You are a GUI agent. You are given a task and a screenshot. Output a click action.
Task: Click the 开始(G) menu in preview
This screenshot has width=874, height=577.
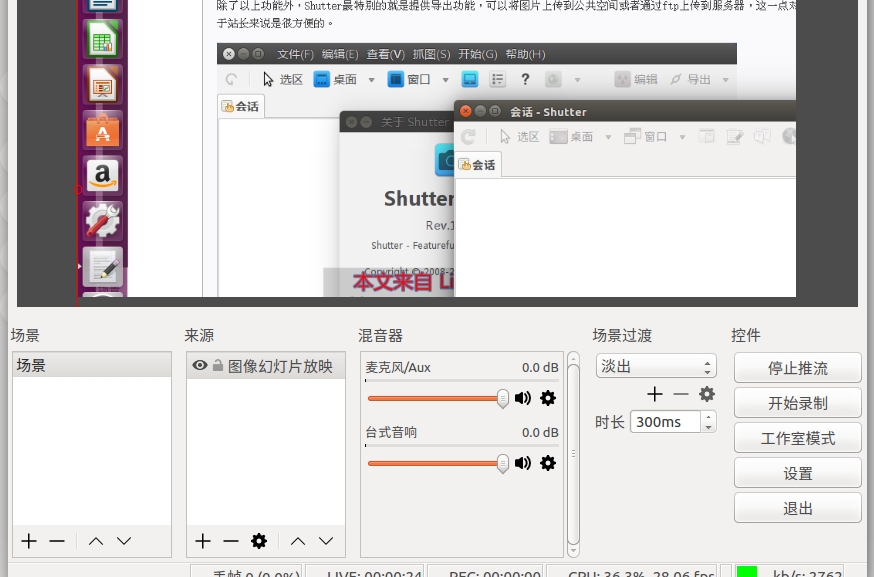[478, 54]
